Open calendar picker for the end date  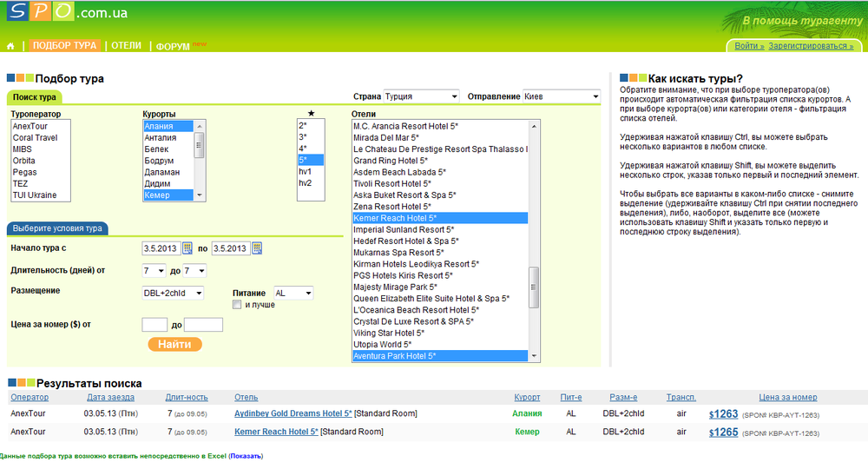[x=256, y=248]
